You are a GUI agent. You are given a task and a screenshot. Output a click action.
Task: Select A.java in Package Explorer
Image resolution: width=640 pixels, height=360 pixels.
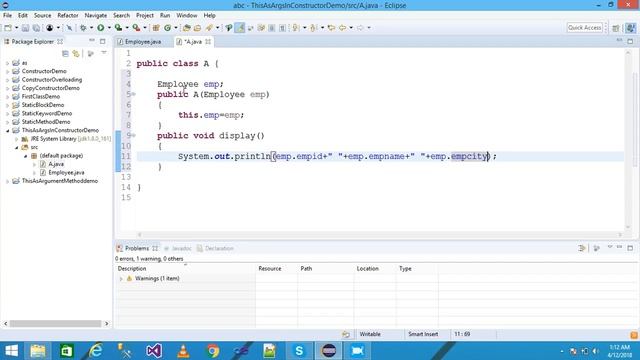pos(56,164)
